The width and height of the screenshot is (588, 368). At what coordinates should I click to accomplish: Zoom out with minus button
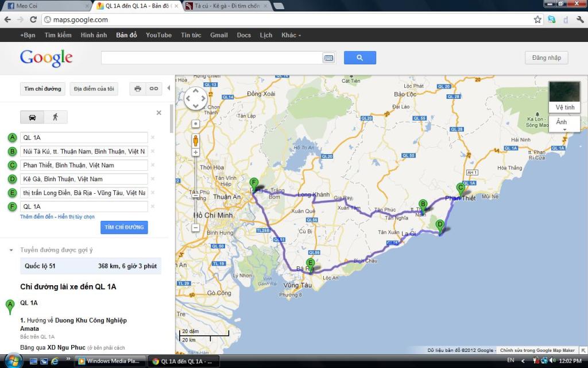[195, 228]
